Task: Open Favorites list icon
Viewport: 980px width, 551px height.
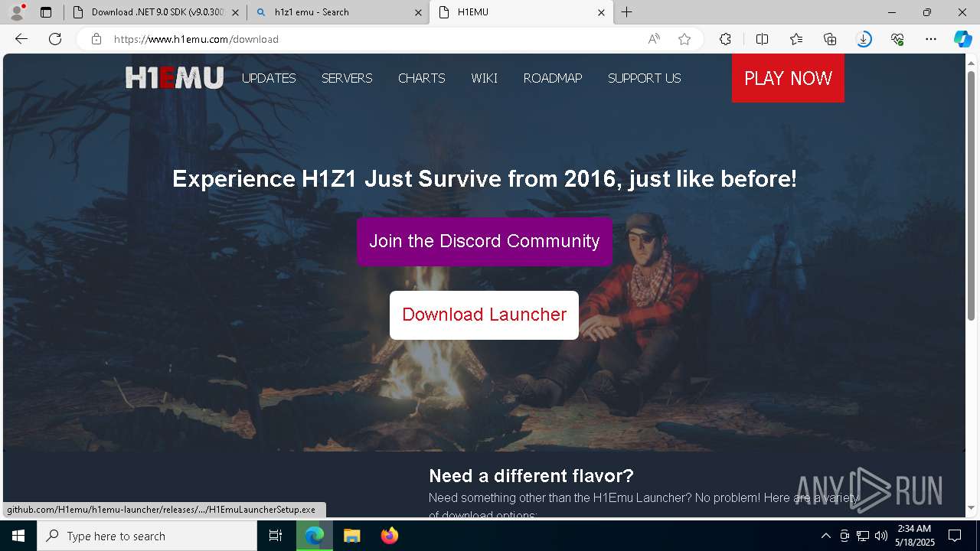Action: pyautogui.click(x=796, y=39)
